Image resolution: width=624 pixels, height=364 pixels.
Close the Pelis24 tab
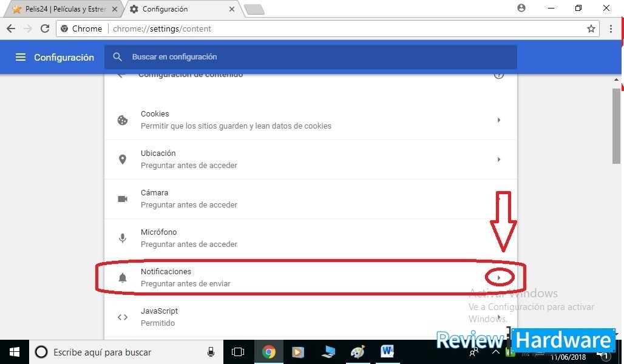pyautogui.click(x=115, y=9)
